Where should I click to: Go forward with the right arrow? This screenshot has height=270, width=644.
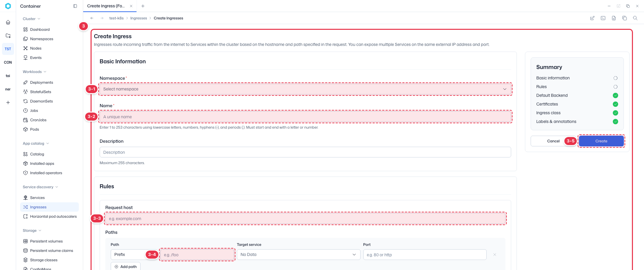(102, 18)
